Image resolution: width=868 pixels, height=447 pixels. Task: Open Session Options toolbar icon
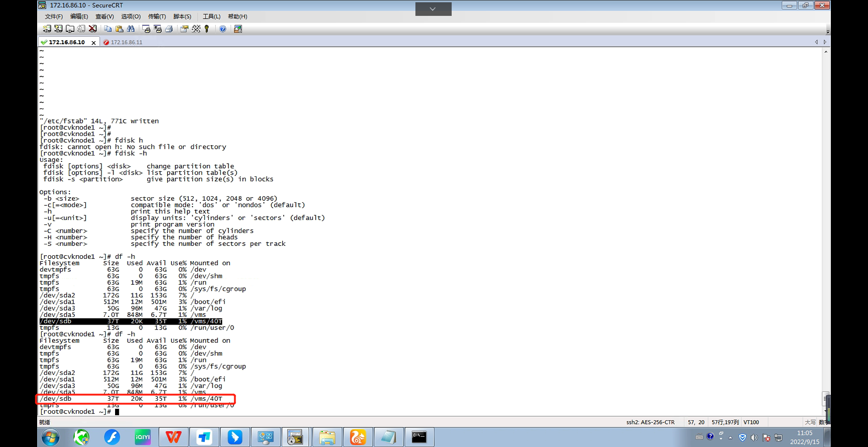tap(184, 29)
